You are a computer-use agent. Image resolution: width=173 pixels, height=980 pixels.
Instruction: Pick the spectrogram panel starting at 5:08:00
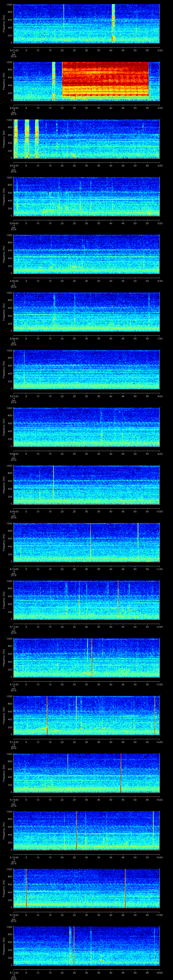click(x=87, y=427)
